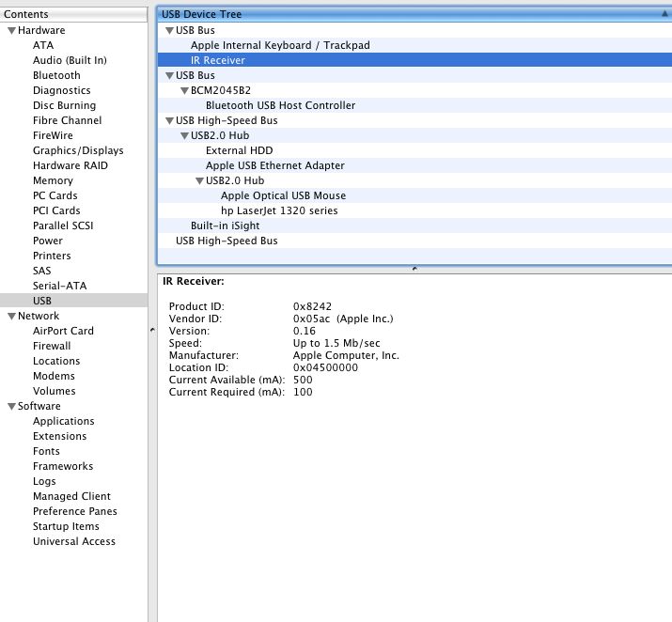672x622 pixels.
Task: Click the Vendor ID value 0x05ac (Apple Inc.)
Action: [343, 319]
